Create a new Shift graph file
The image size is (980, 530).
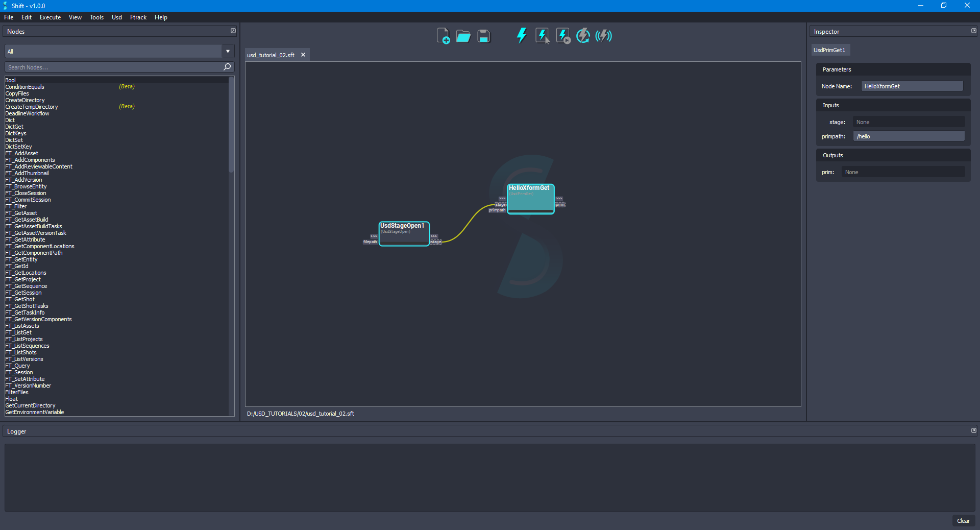click(443, 36)
